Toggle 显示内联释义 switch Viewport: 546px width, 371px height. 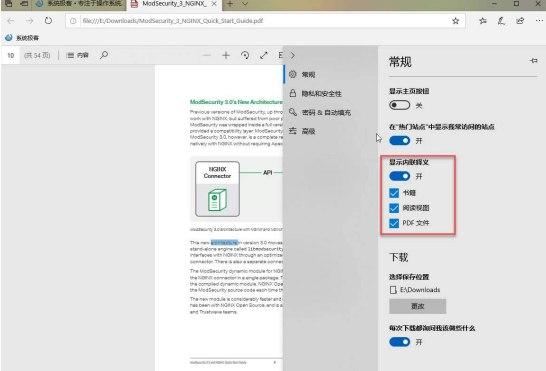pyautogui.click(x=399, y=176)
